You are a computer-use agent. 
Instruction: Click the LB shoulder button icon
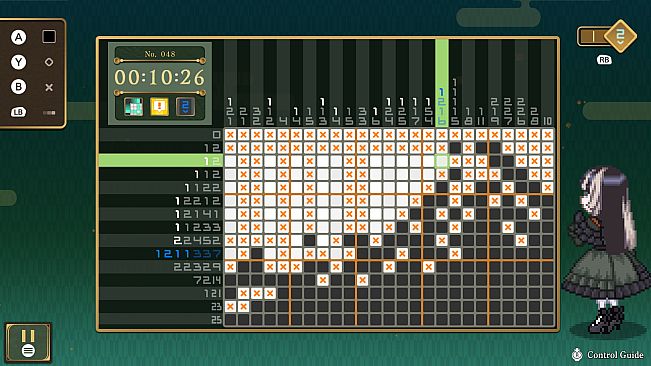pyautogui.click(x=18, y=112)
